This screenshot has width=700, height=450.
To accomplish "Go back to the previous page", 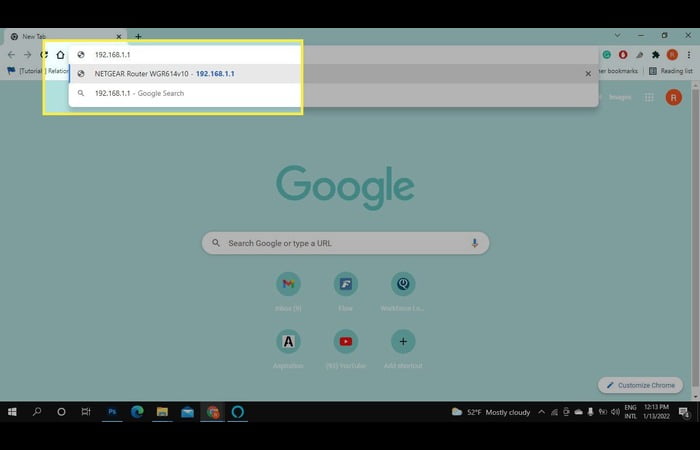I will click(11, 54).
